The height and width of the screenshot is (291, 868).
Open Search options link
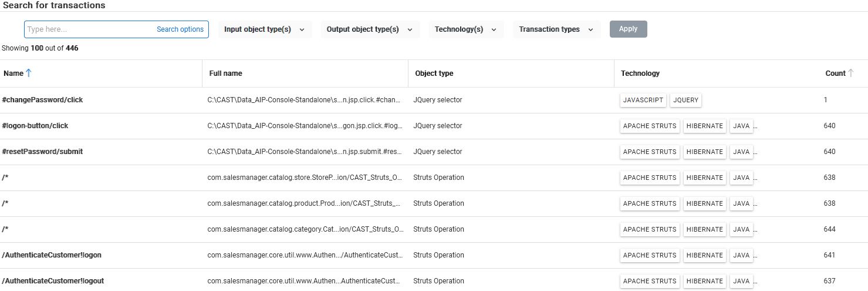coord(180,29)
